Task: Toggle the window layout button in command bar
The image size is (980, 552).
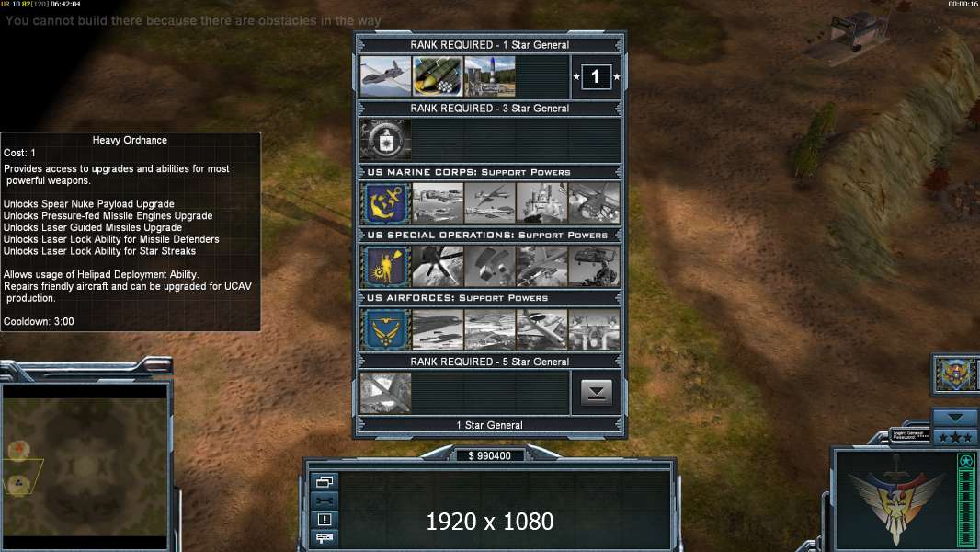Action: 325,481
